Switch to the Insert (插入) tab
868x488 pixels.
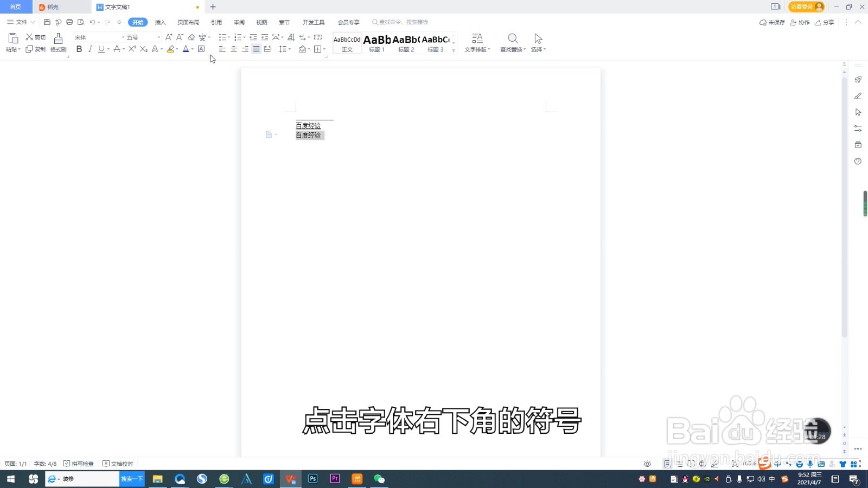160,22
